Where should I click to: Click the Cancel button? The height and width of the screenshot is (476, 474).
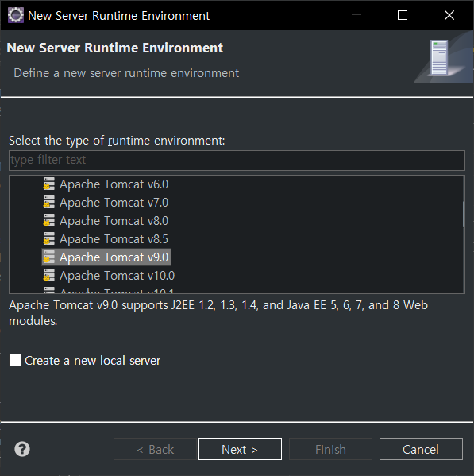pyautogui.click(x=421, y=449)
